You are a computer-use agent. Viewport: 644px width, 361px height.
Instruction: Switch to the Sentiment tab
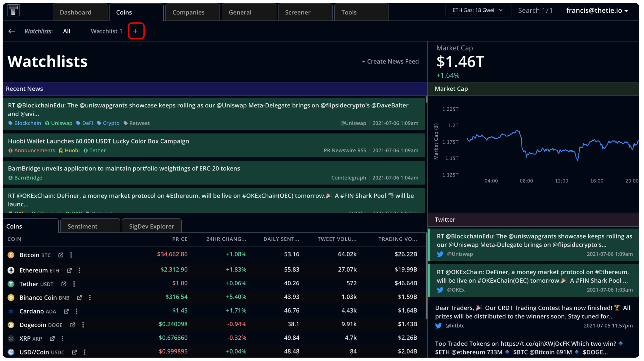pyautogui.click(x=82, y=226)
